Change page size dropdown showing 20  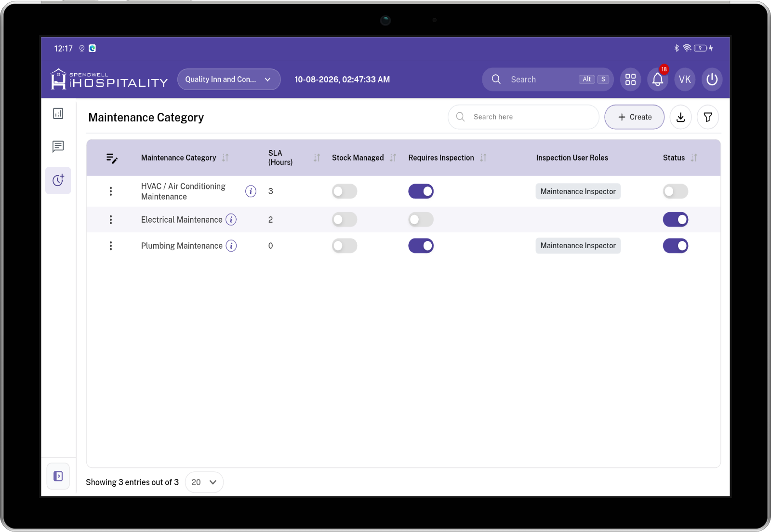click(204, 482)
